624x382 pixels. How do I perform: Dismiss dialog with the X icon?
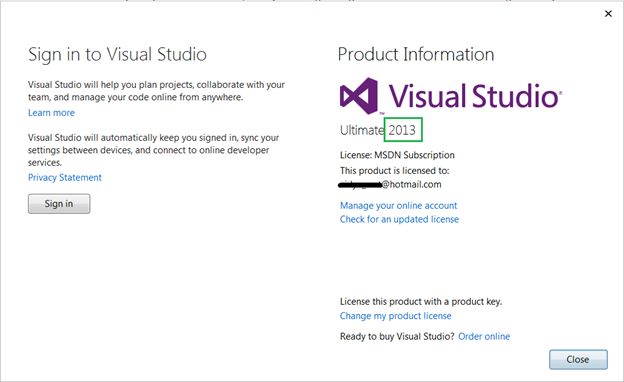click(608, 14)
